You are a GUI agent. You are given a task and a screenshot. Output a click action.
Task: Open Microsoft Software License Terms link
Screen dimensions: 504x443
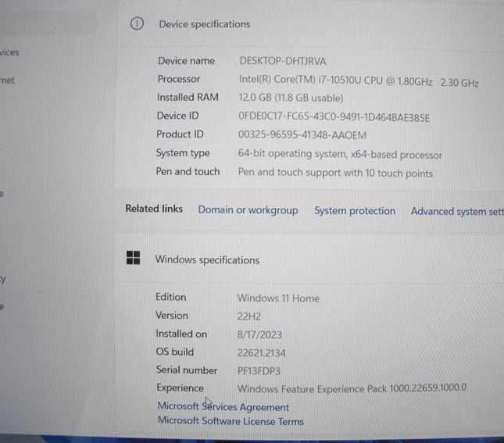(231, 421)
